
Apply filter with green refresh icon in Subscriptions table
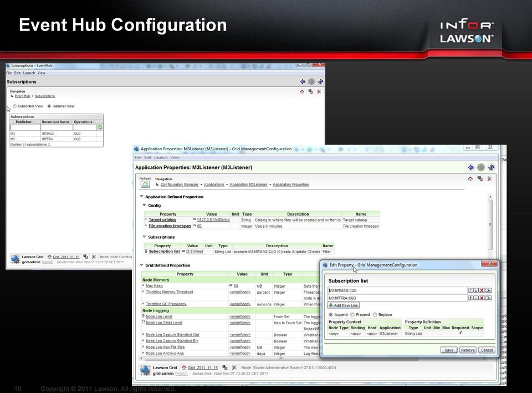[x=100, y=127]
